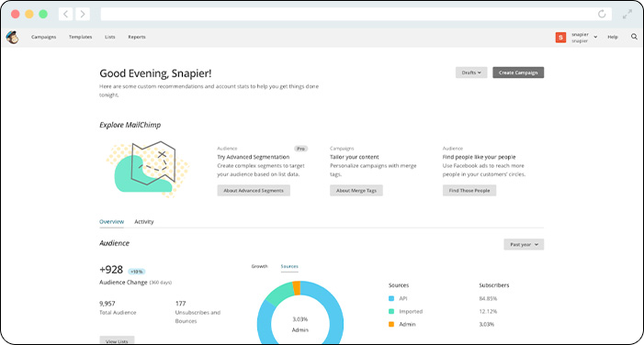Click 'Tailor your content' heading
Viewport: 644px width, 345px height.
point(355,157)
